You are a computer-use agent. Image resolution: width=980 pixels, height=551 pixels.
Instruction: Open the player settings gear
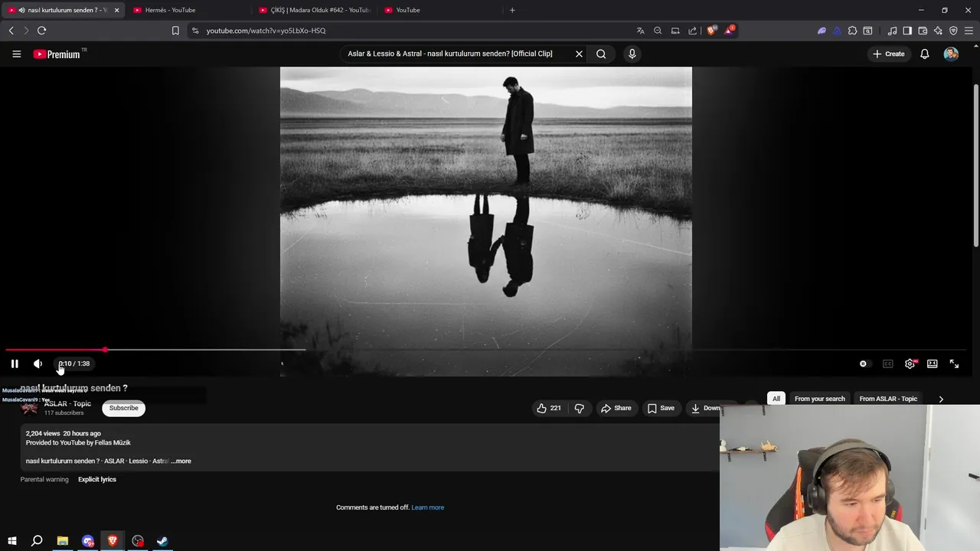(x=910, y=364)
